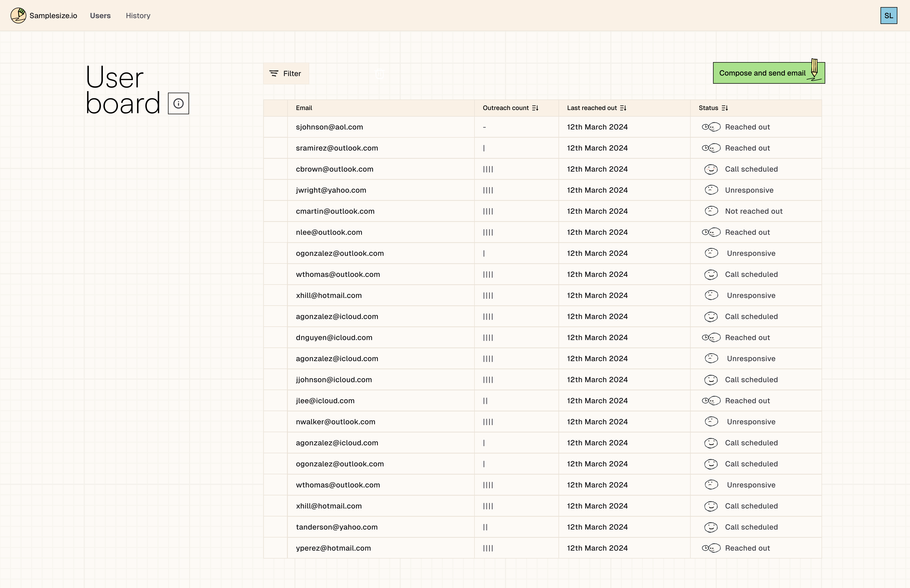This screenshot has width=910, height=588.
Task: Go to the Users tab
Action: pos(100,16)
